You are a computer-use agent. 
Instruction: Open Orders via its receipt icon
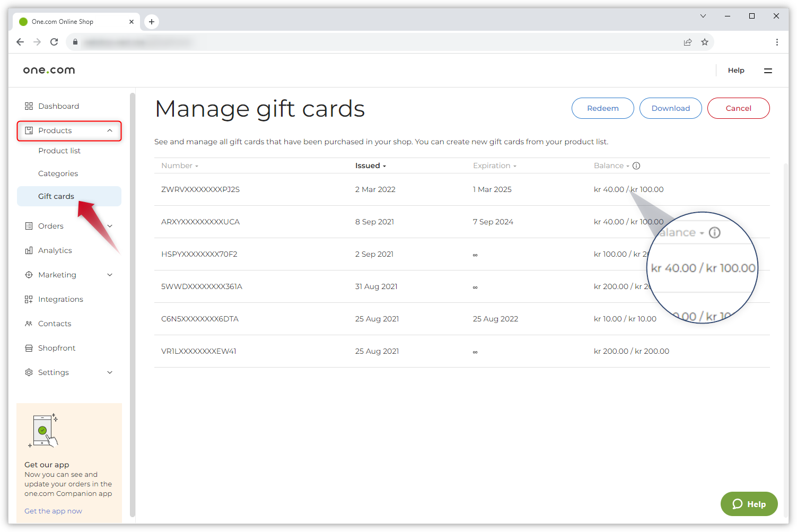[x=29, y=225]
